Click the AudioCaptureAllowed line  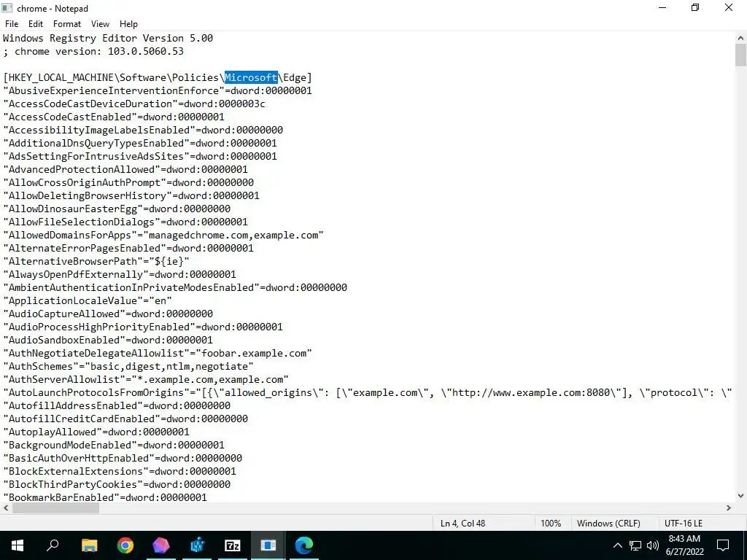(x=108, y=314)
